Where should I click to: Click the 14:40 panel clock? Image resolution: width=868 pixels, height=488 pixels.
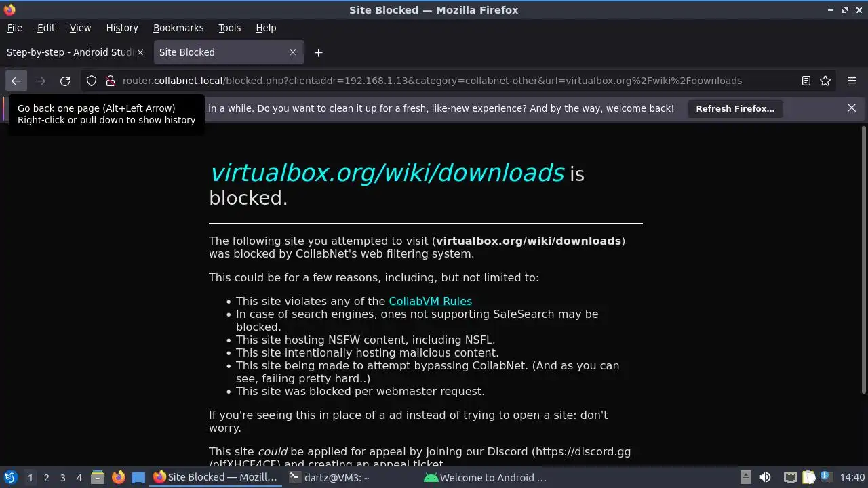(852, 477)
